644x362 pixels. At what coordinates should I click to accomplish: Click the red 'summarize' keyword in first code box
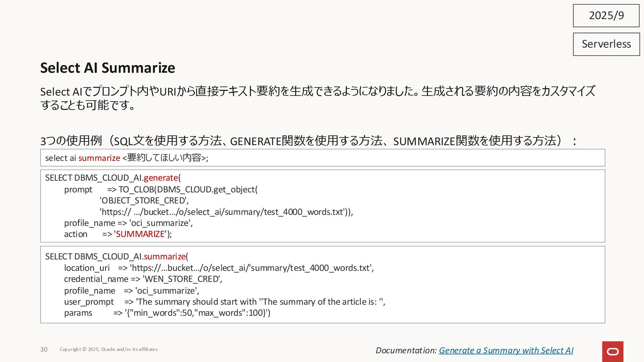99,158
